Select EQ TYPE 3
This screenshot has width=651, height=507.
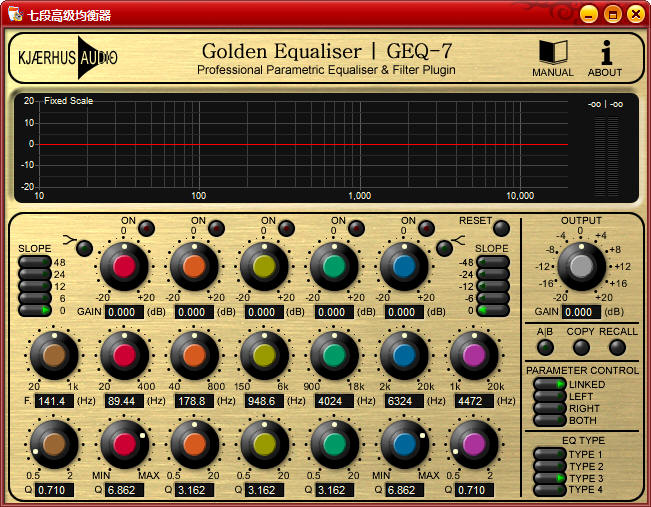[550, 478]
